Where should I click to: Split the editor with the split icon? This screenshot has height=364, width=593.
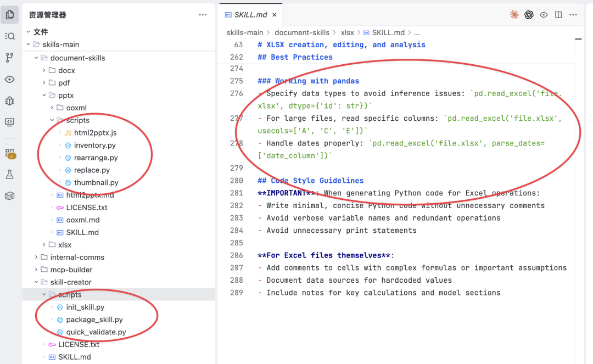558,15
